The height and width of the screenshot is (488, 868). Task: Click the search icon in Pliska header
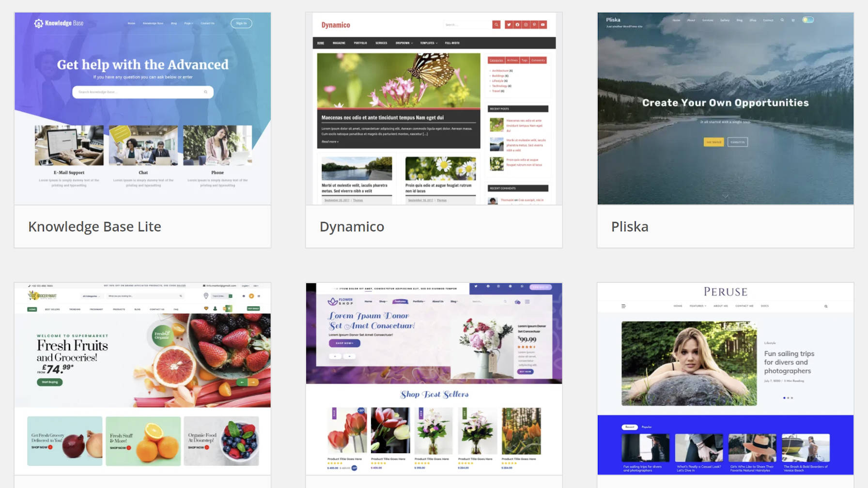tap(782, 20)
